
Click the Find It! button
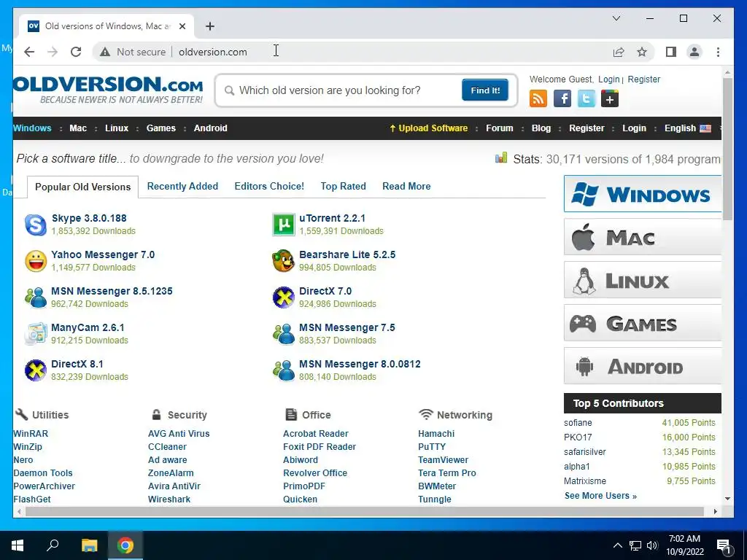pyautogui.click(x=485, y=90)
